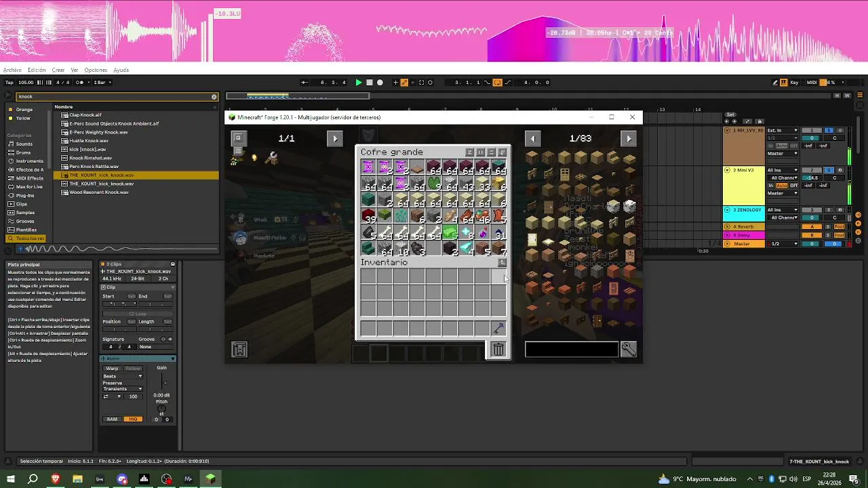Click the inventory sort button beside Inventario

502,263
